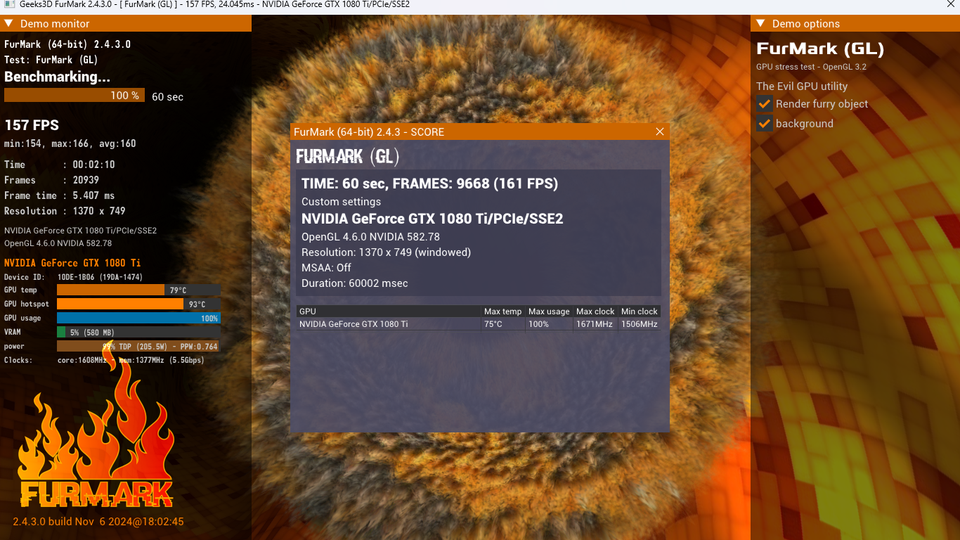Click the 75°C max temp cell
Screen dimensions: 960x540
point(493,324)
